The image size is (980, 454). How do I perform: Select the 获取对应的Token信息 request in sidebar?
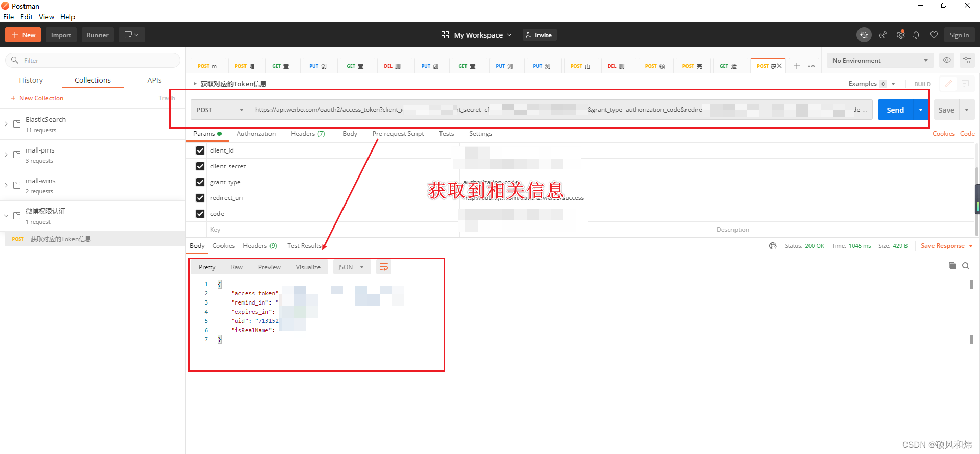tap(92, 239)
